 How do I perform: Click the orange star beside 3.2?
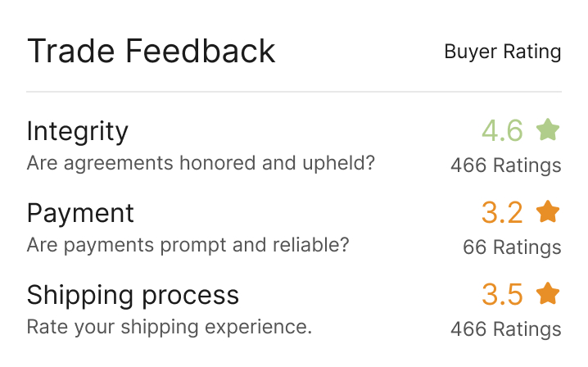pyautogui.click(x=548, y=212)
